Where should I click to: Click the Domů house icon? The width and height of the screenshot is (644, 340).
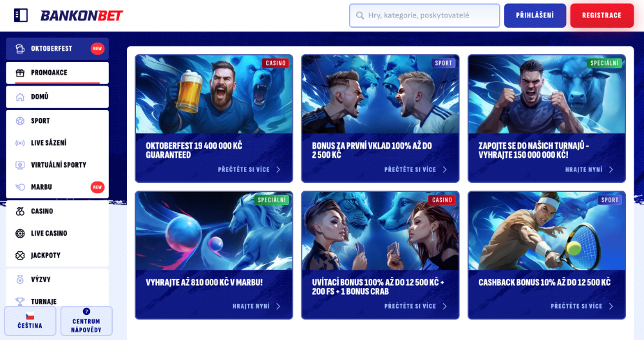tap(20, 97)
